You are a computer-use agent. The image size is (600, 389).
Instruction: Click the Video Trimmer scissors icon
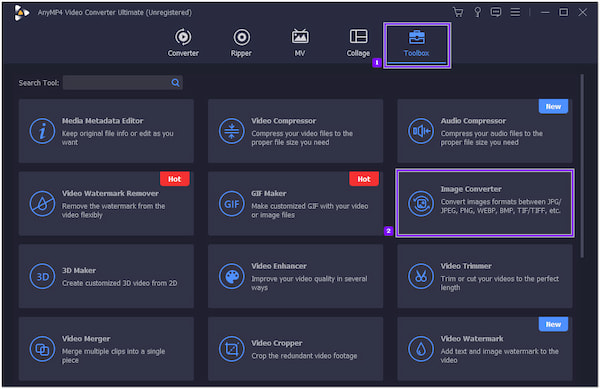tap(421, 276)
